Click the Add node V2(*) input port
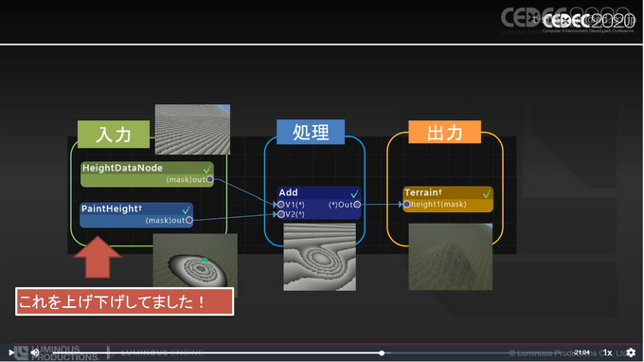This screenshot has height=362, width=644. click(x=281, y=214)
